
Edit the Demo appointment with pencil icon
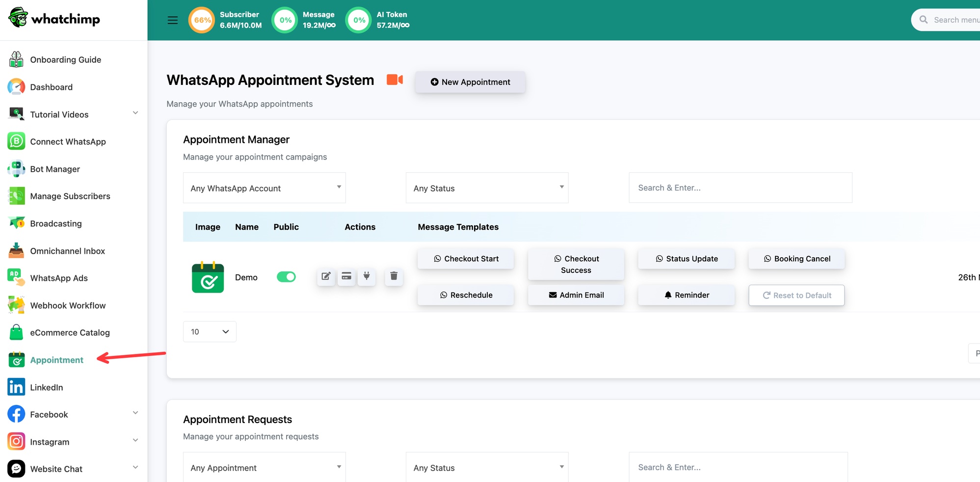[326, 276]
